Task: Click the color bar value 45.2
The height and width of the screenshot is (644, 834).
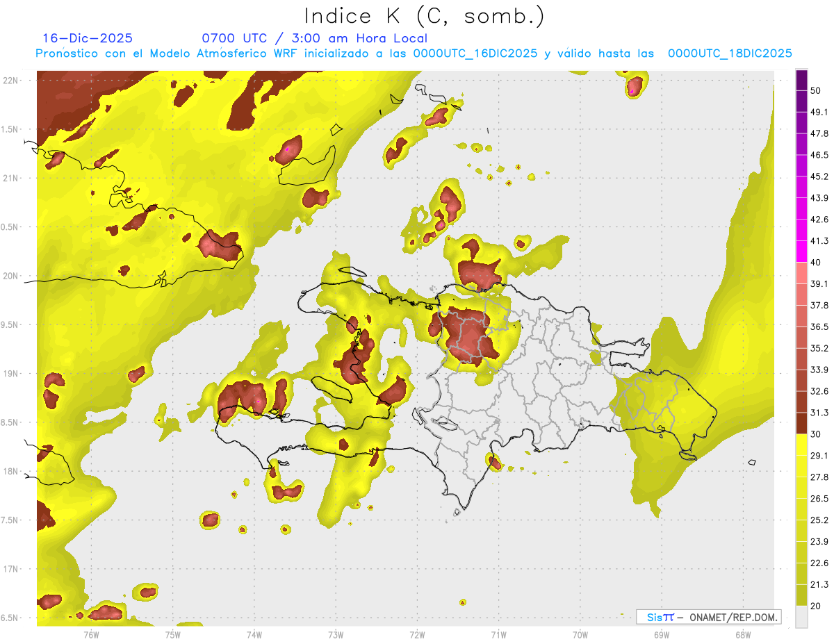Action: 819,176
